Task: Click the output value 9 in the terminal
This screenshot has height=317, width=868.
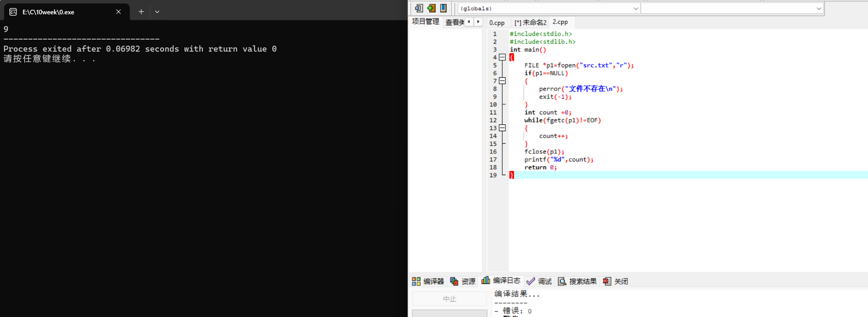Action: [x=6, y=29]
